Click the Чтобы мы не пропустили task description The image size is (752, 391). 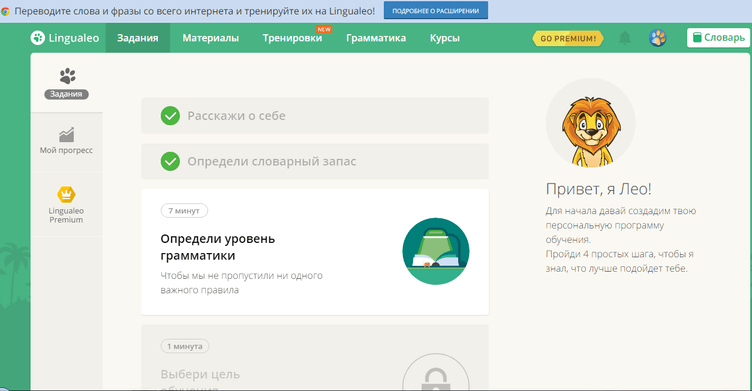pos(241,283)
